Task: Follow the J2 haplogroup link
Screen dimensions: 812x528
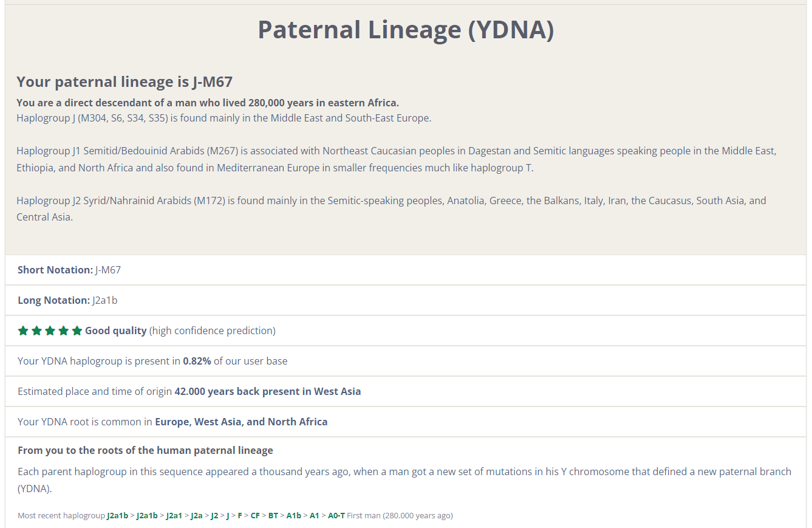Action: [x=214, y=515]
